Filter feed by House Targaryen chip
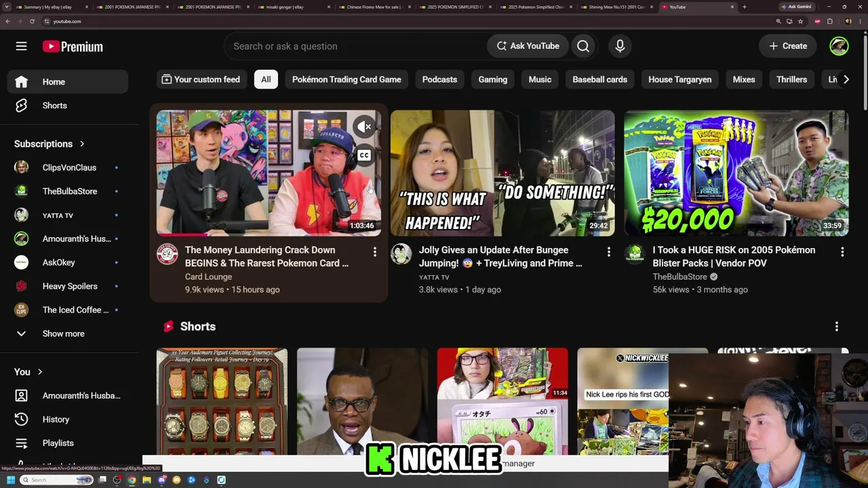 click(x=680, y=79)
